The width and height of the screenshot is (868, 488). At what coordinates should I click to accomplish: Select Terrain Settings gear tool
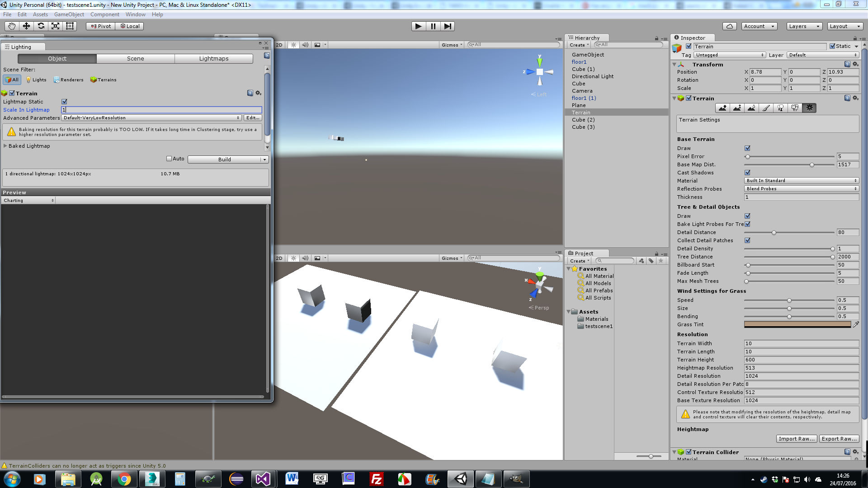tap(809, 108)
